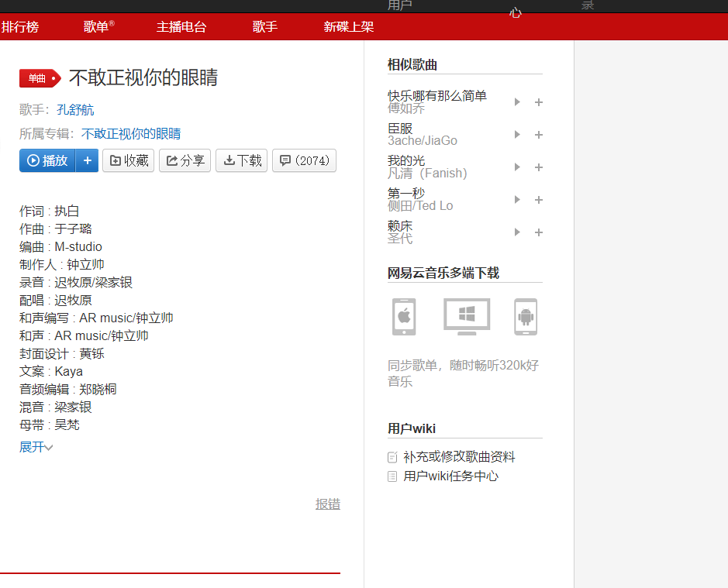
Task: Open the Android app download icon
Action: [526, 317]
